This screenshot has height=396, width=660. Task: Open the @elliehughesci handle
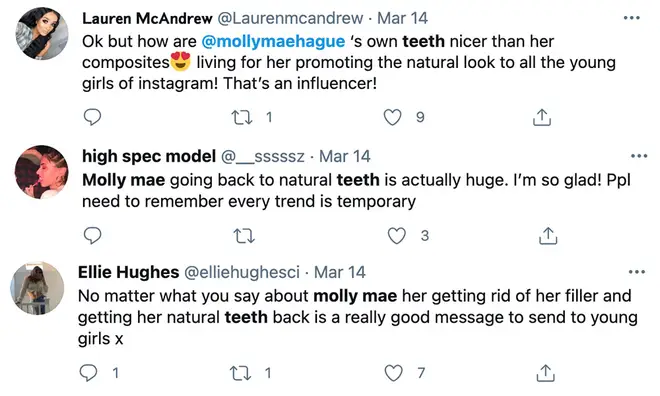tap(242, 272)
